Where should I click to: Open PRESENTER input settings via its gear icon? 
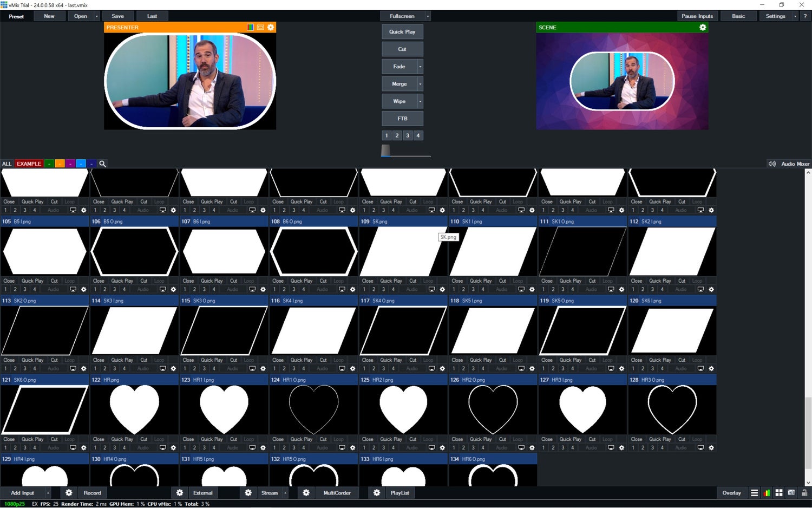[271, 27]
